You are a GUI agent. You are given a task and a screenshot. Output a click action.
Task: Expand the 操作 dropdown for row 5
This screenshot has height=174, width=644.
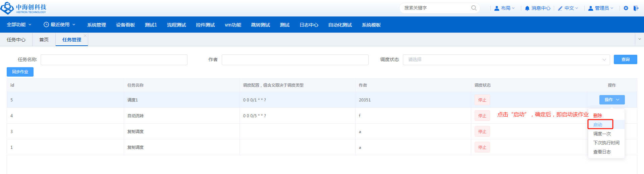point(612,100)
